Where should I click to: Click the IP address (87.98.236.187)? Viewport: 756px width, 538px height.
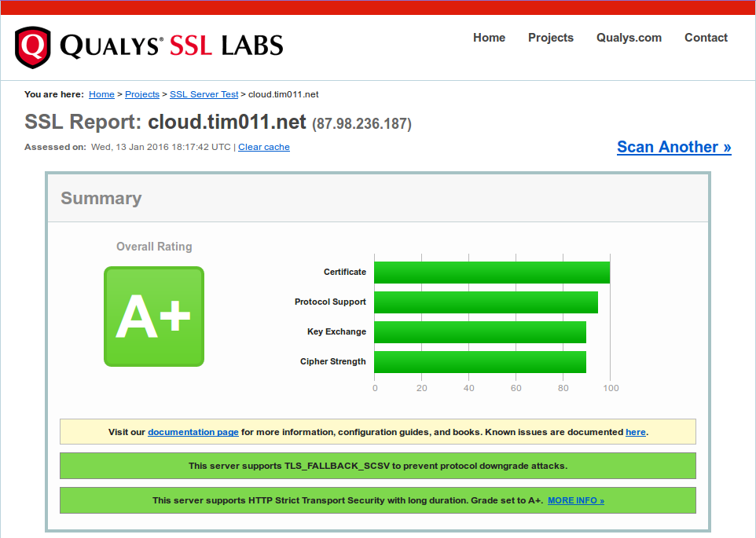tap(361, 124)
